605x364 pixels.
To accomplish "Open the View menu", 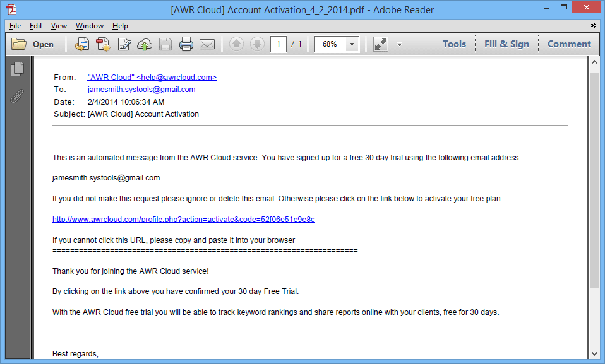I will point(59,26).
